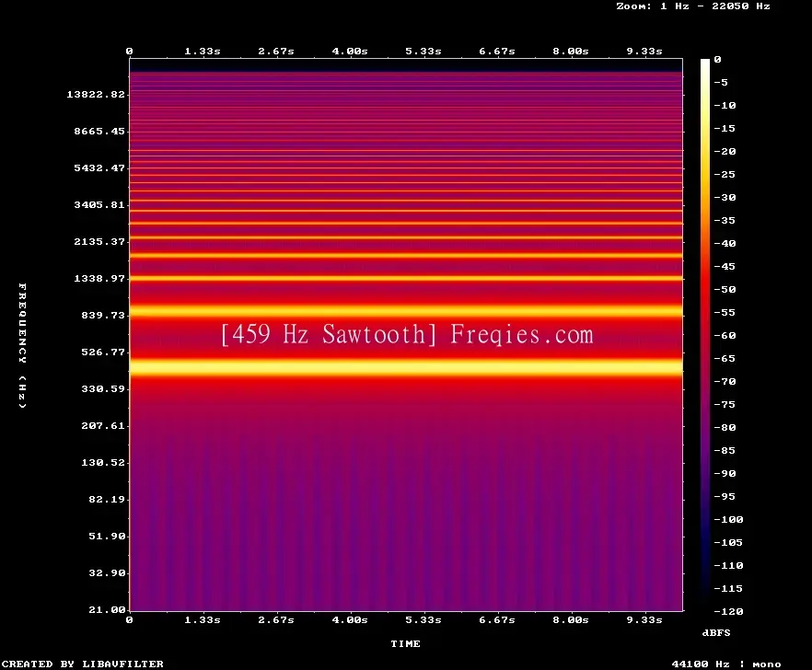This screenshot has height=670, width=812.
Task: Click the -60 value on the dBFS scale
Action: (725, 336)
